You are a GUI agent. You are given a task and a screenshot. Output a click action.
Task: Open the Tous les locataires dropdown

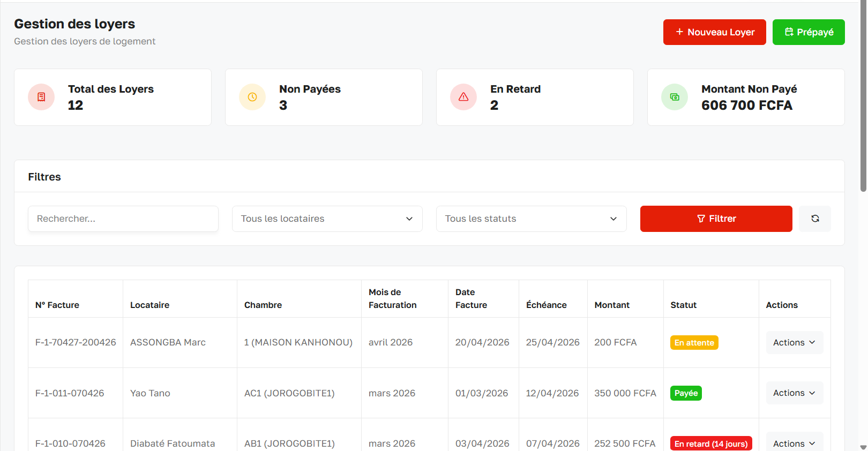[327, 219]
